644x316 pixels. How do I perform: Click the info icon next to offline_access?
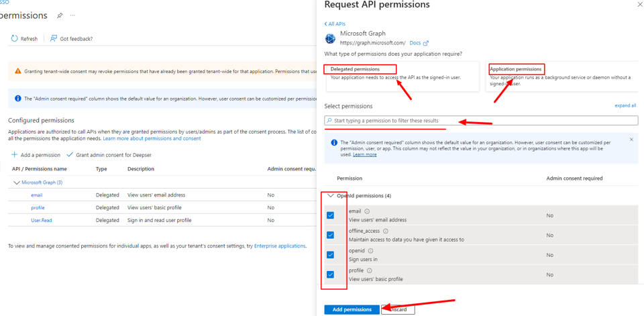[x=385, y=231]
